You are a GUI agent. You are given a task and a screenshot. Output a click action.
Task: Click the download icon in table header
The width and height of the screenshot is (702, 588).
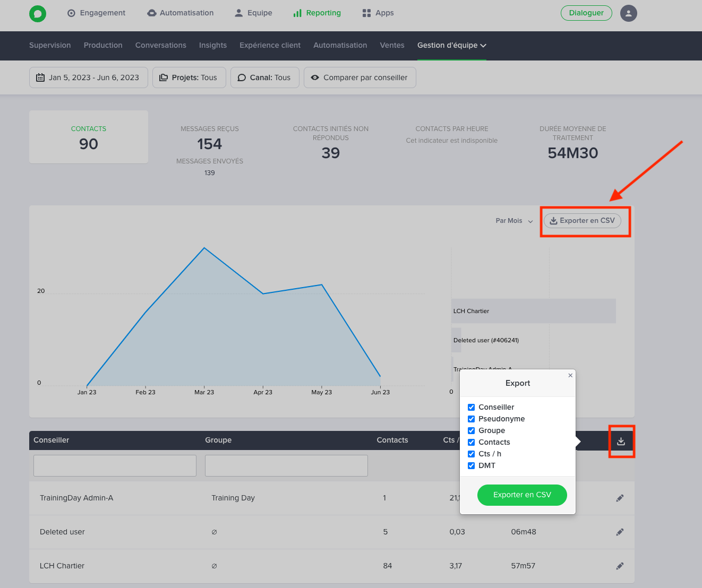point(621,441)
